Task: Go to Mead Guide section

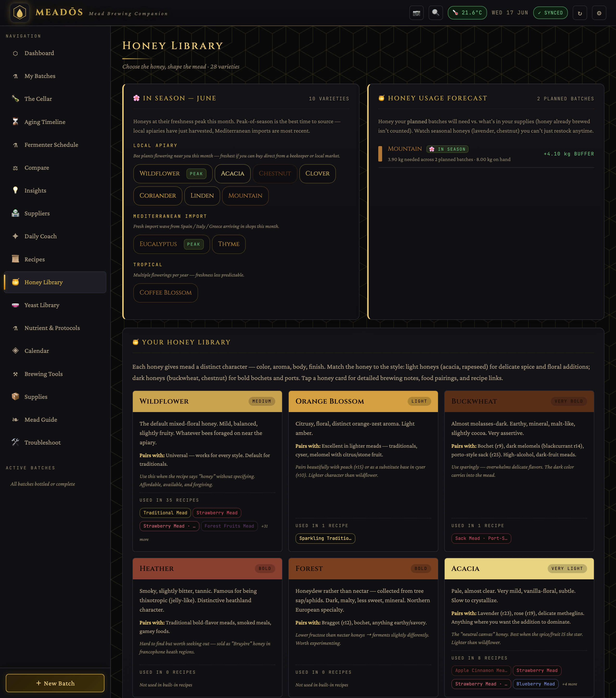Action: (55, 420)
